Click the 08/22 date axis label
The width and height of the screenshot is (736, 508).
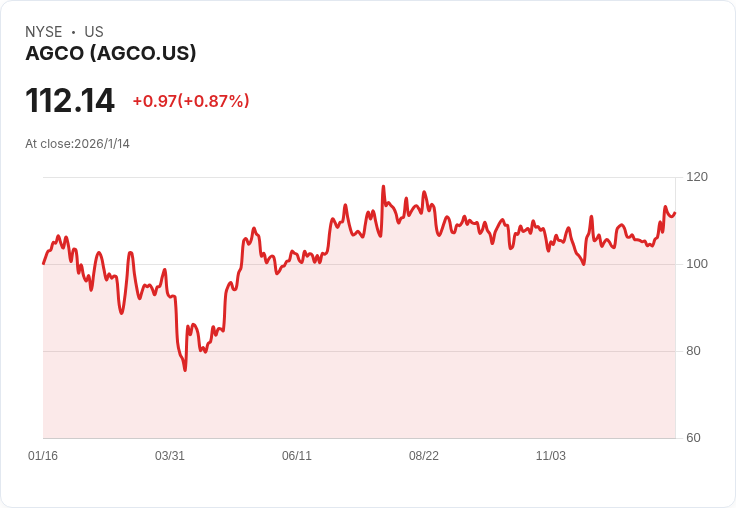click(x=424, y=455)
